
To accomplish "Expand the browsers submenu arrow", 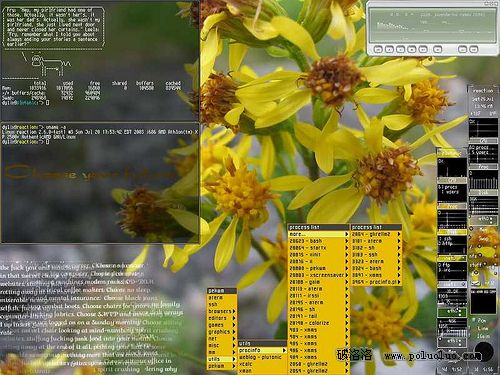I will tap(234, 311).
